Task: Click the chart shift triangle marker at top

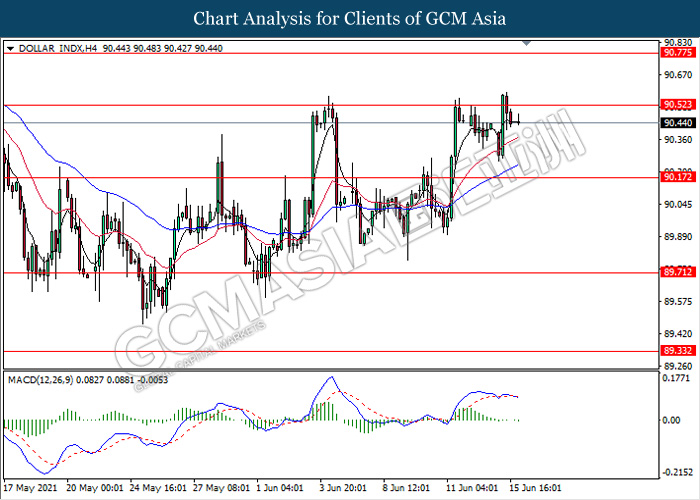Action: [527, 43]
